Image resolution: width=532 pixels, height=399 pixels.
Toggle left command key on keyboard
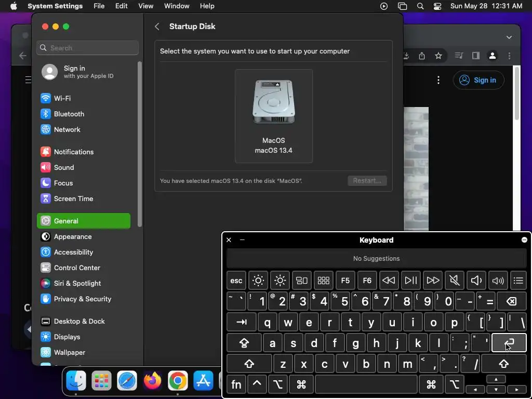[x=301, y=385]
